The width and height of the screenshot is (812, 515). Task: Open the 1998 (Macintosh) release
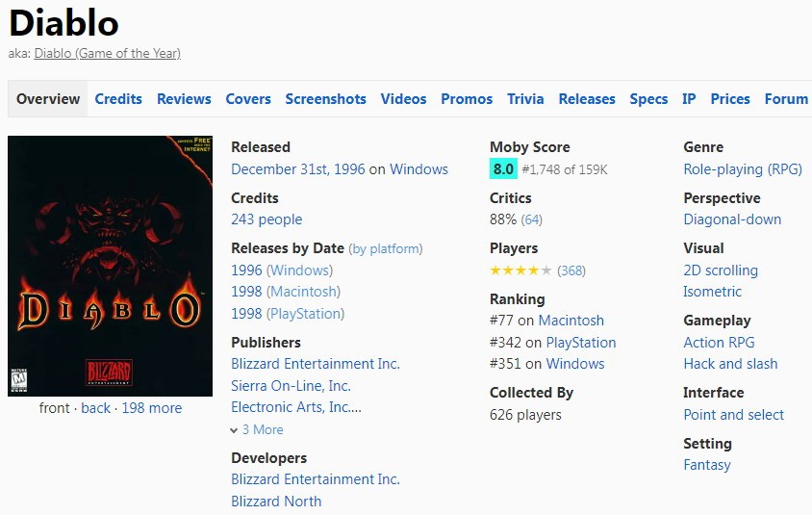286,292
